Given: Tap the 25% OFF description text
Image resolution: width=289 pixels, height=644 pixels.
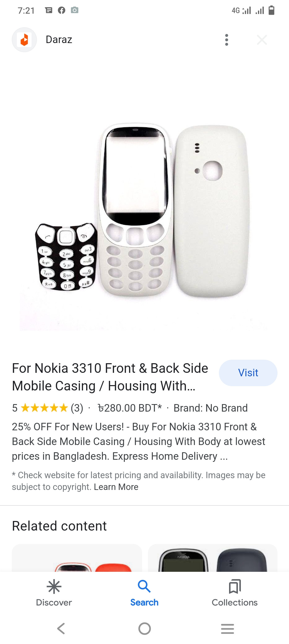Looking at the screenshot, I should pyautogui.click(x=139, y=442).
